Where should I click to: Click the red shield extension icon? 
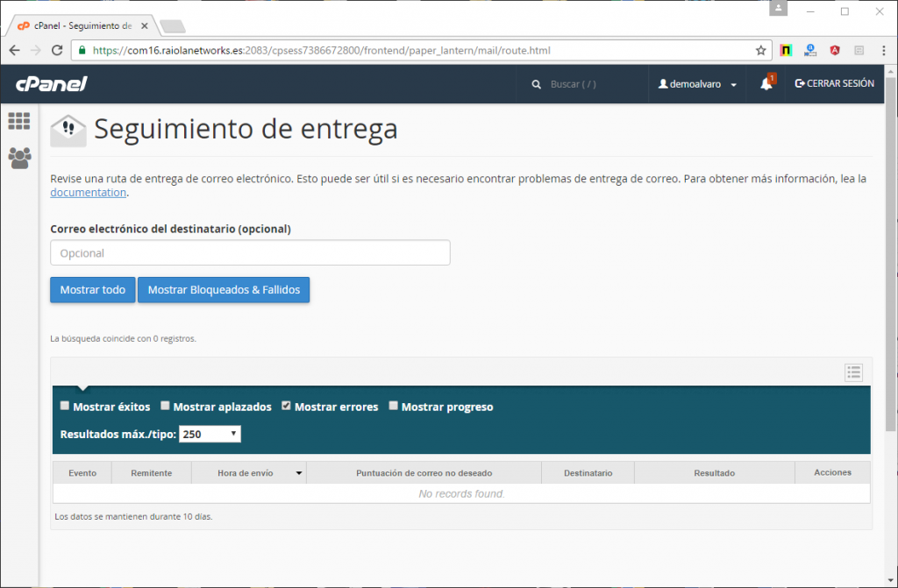834,51
